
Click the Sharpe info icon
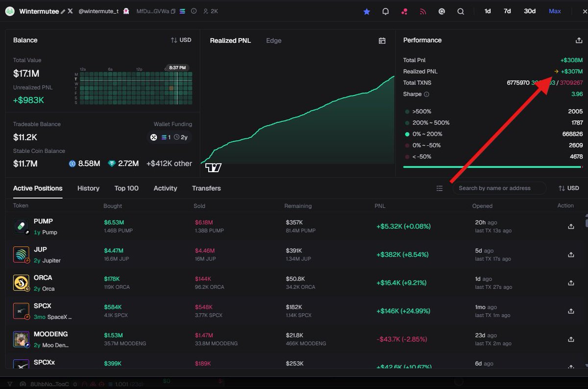pos(426,94)
